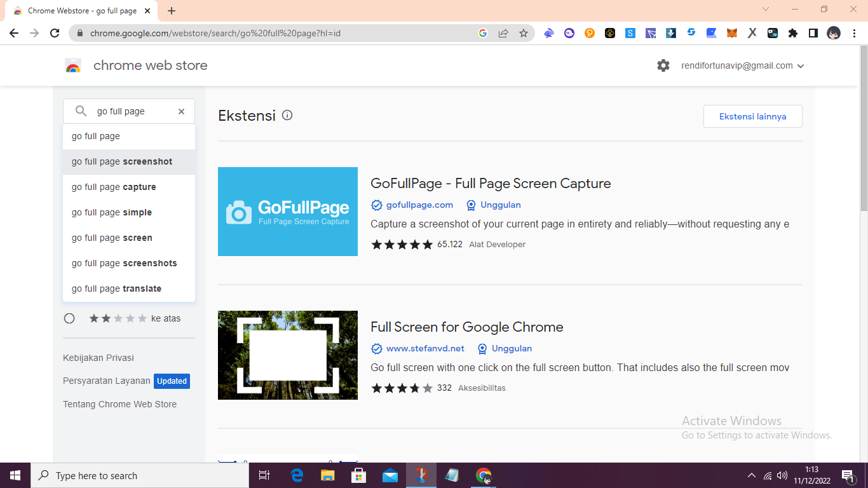Image resolution: width=868 pixels, height=488 pixels.
Task: Open the purple ghost Phantom extension
Action: point(569,33)
